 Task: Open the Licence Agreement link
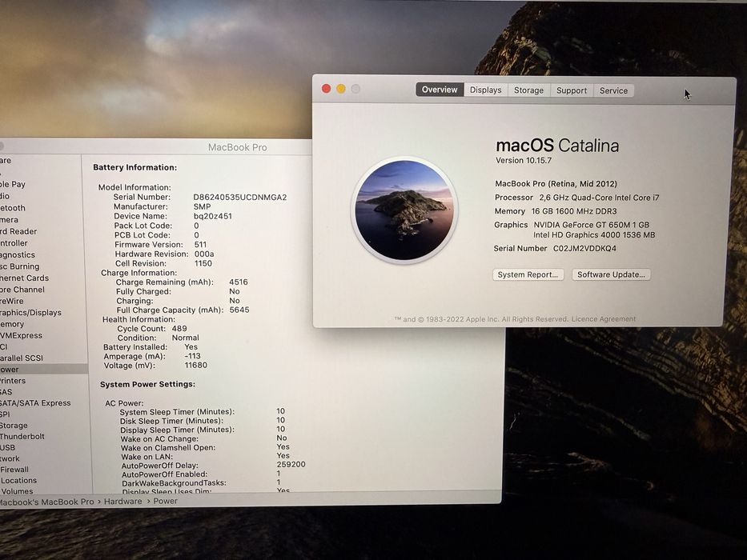coord(603,319)
